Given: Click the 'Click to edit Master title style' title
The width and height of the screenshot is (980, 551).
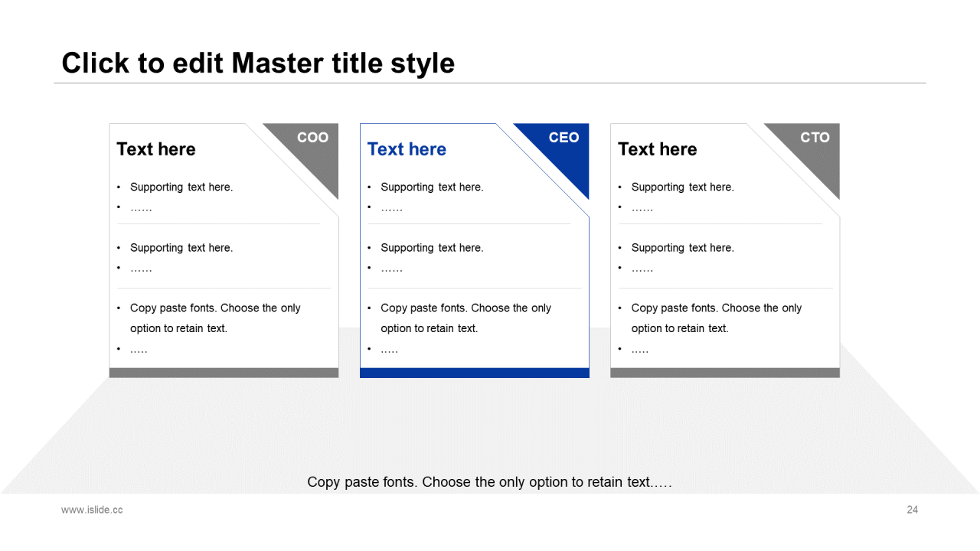Looking at the screenshot, I should point(258,63).
